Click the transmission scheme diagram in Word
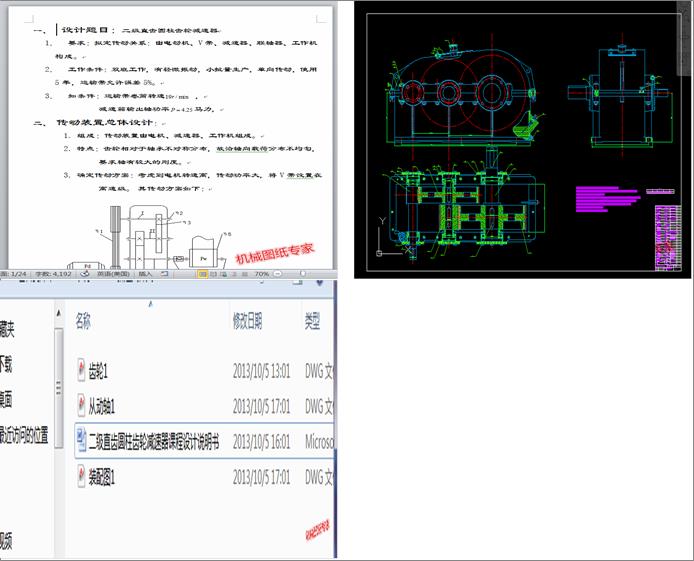 (149, 237)
